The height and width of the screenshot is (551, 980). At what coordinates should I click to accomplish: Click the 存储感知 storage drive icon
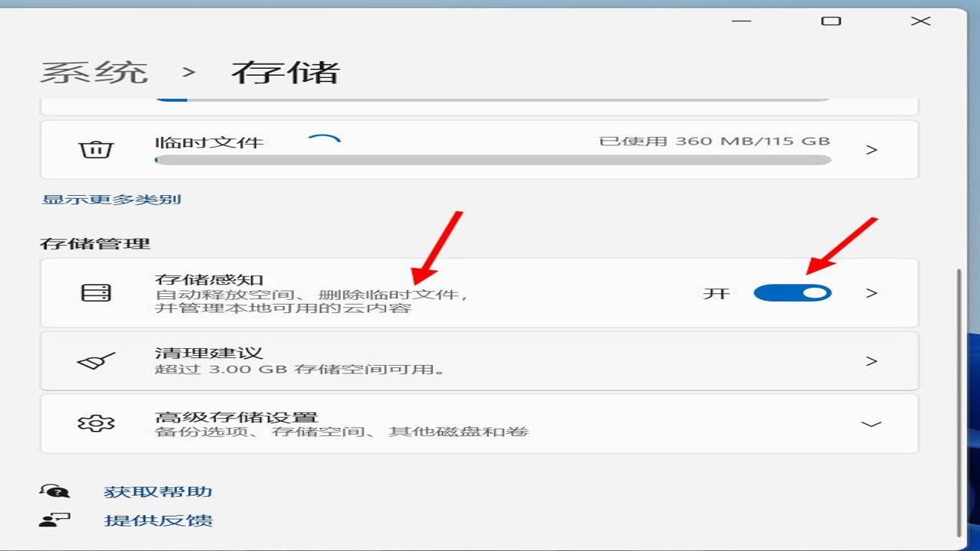coord(96,292)
